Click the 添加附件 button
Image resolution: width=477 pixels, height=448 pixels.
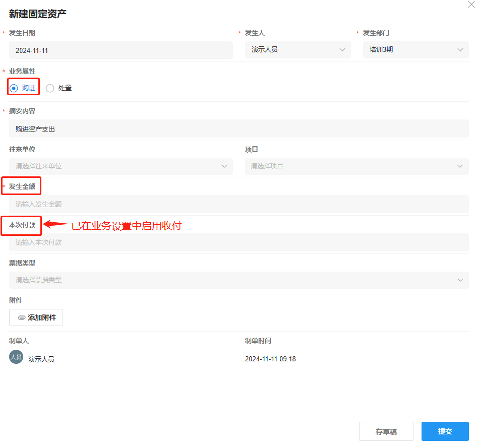pos(36,317)
